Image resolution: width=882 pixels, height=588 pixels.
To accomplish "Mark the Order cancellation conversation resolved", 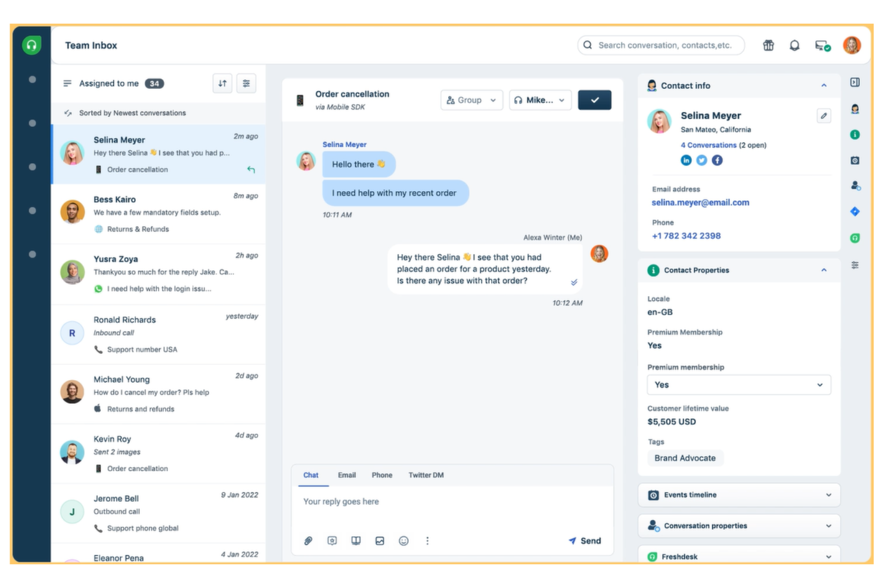I will coord(594,99).
